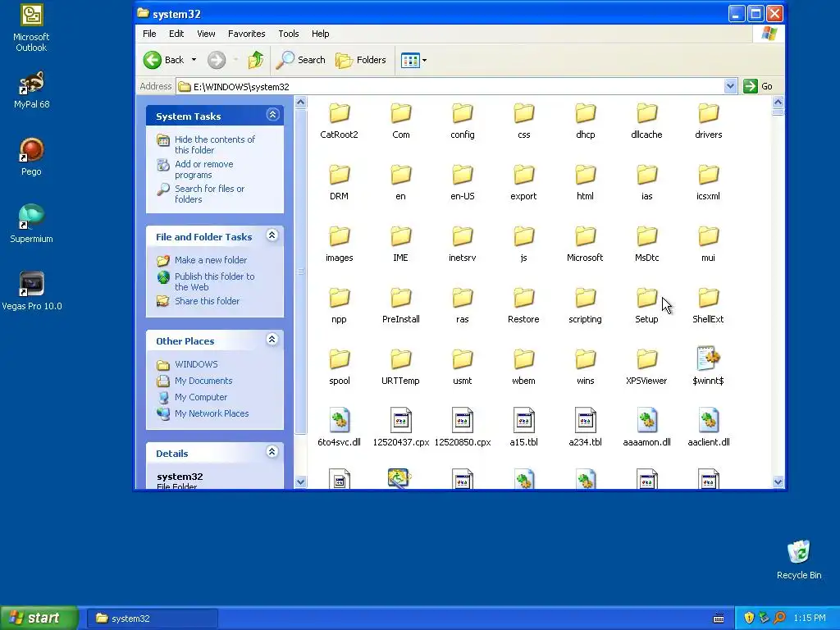
Task: Collapse the System Tasks panel
Action: coord(272,115)
